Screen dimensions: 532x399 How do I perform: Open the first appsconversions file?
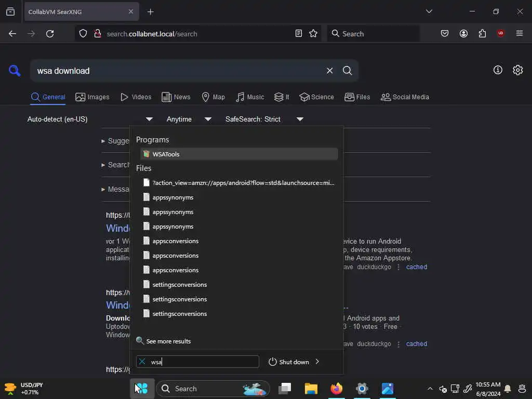[x=239, y=241]
